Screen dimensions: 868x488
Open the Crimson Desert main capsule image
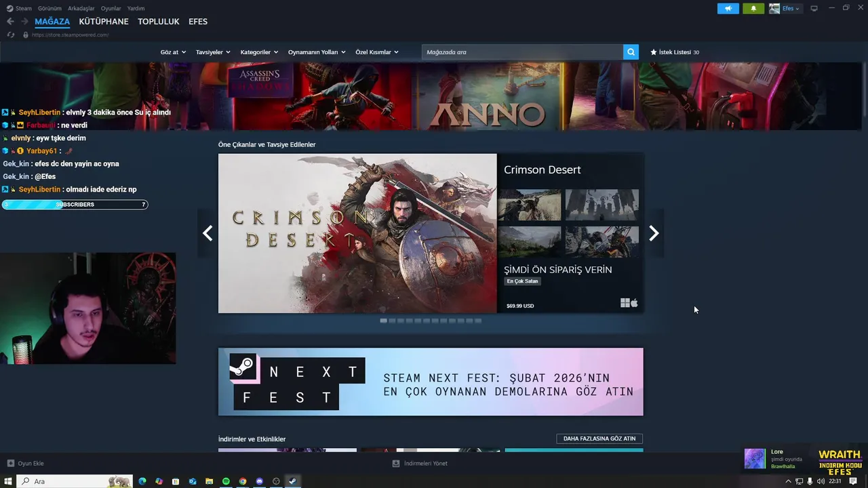357,233
